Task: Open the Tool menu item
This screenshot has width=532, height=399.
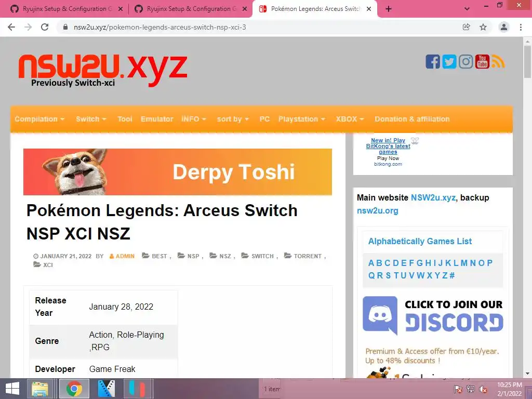Action: tap(125, 119)
